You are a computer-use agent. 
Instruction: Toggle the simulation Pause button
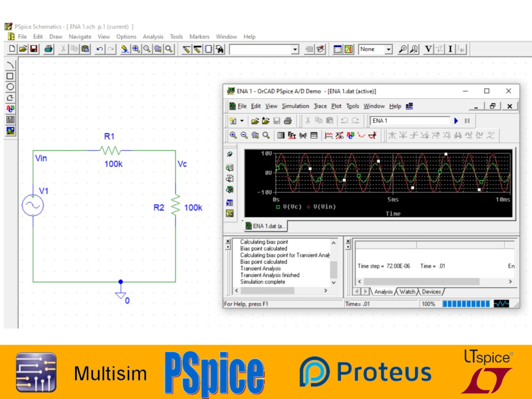[467, 121]
